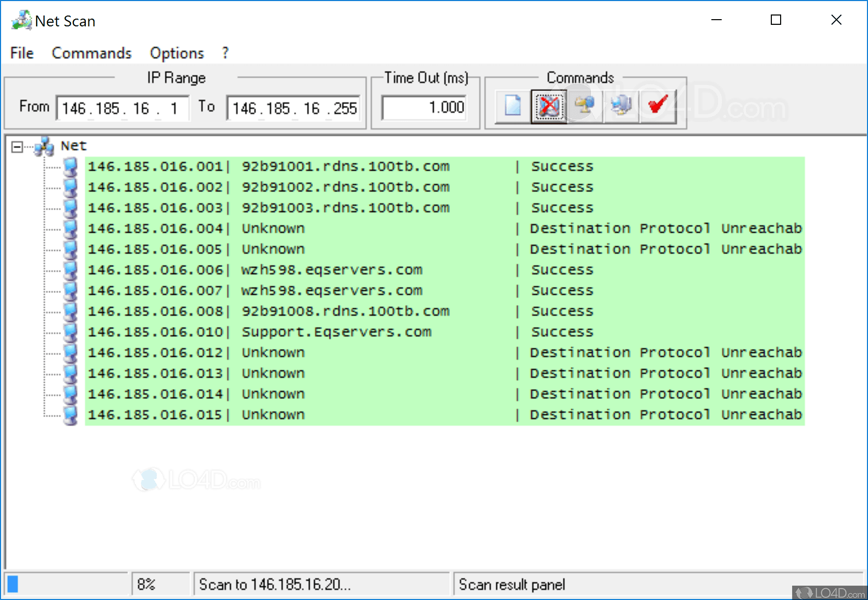Click computer icon for 146.185.016.014
The image size is (868, 600).
(x=70, y=394)
